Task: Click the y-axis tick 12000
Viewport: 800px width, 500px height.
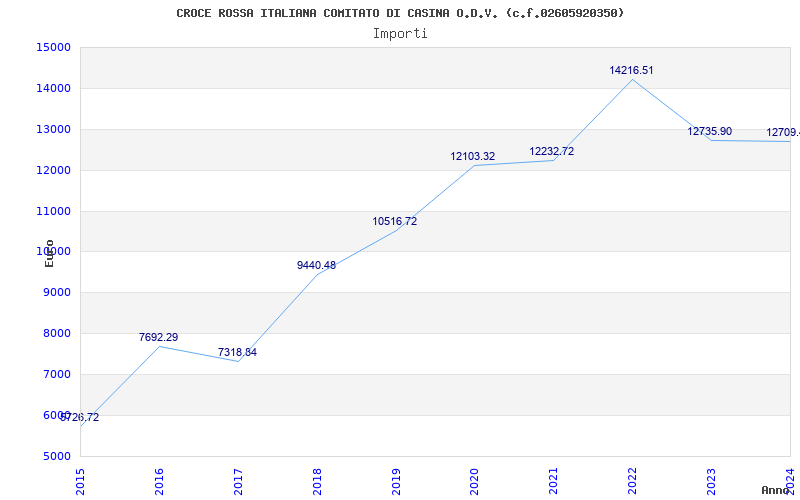Action: [x=53, y=170]
